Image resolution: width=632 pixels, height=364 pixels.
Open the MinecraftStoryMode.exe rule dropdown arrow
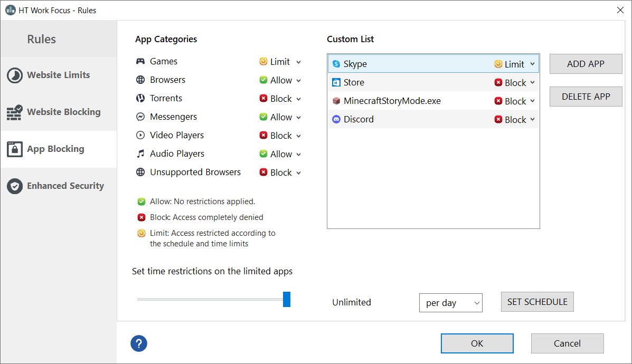532,101
